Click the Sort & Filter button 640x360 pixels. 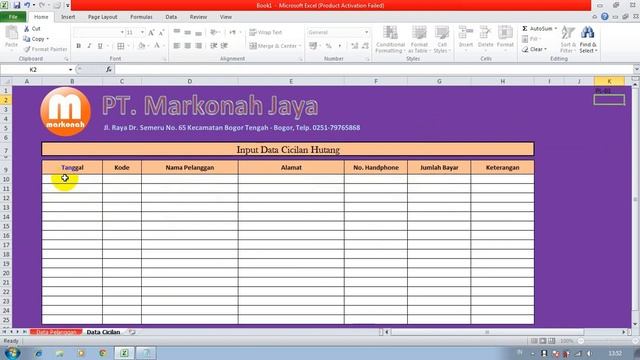(x=568, y=39)
